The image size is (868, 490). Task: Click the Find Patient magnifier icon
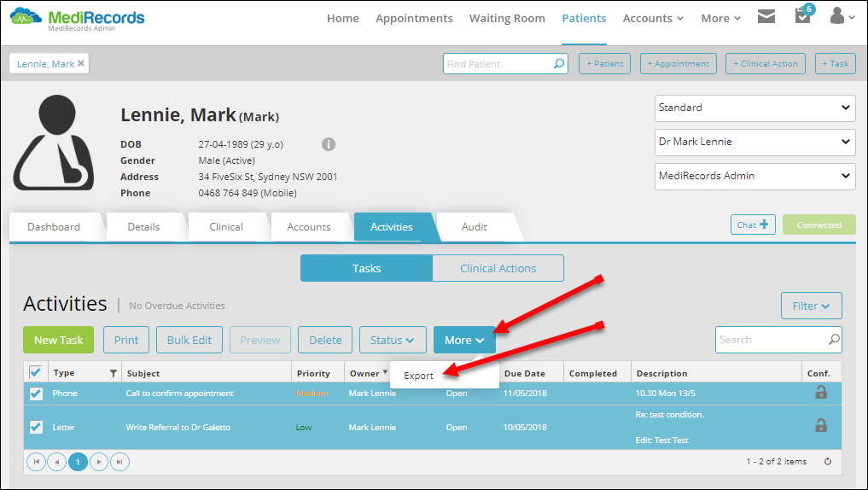(559, 64)
